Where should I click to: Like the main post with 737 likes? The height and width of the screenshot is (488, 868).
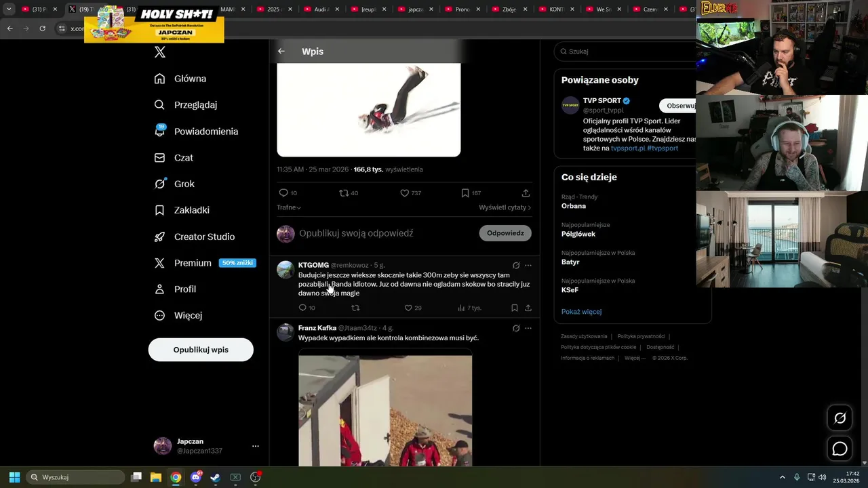coord(404,193)
